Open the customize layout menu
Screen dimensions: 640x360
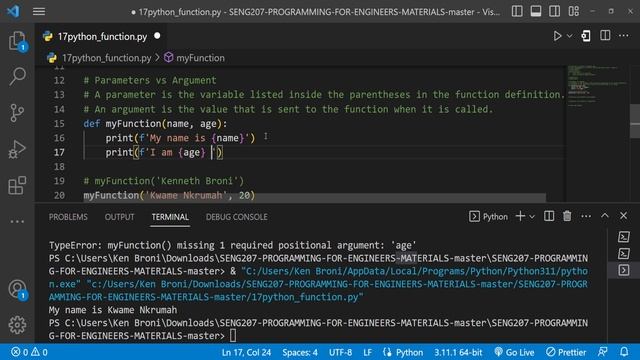pos(573,11)
